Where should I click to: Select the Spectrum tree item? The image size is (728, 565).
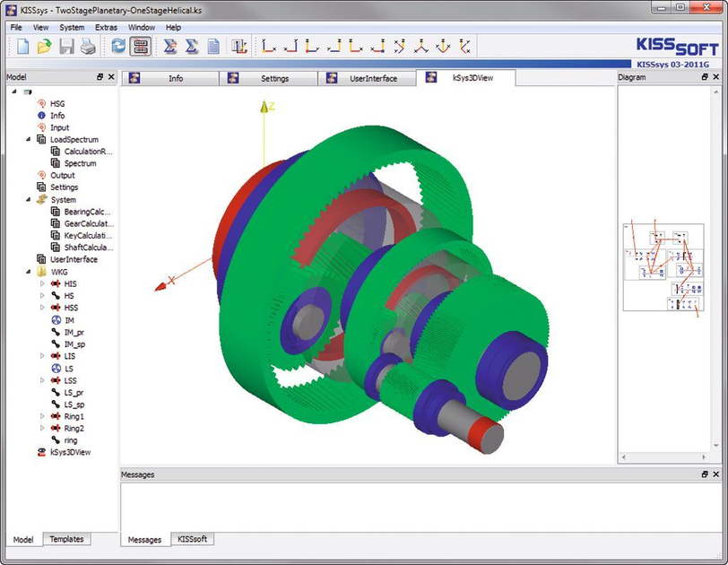click(x=81, y=163)
